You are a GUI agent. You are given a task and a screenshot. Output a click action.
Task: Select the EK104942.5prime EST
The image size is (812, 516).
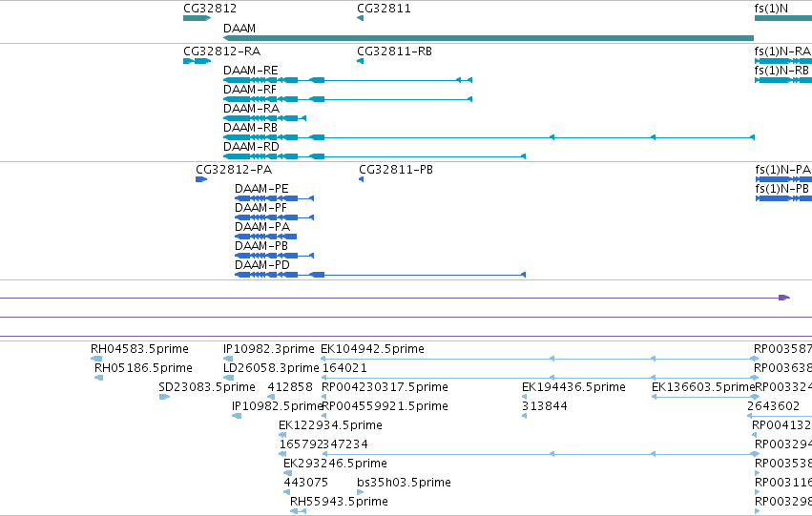point(372,349)
